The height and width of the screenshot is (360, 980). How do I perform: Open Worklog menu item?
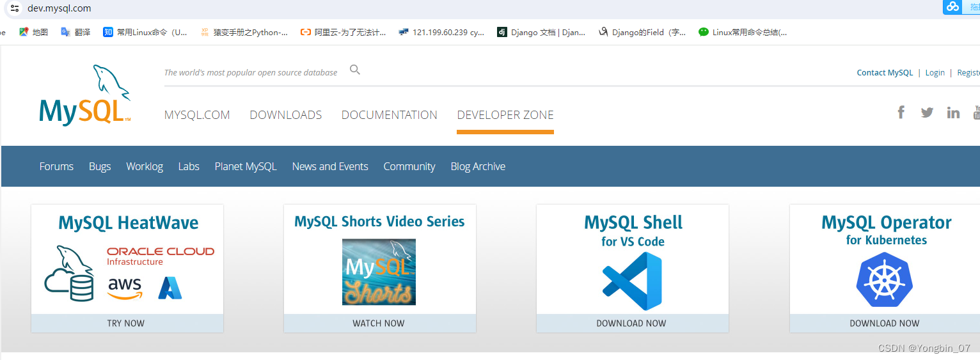[x=145, y=166]
